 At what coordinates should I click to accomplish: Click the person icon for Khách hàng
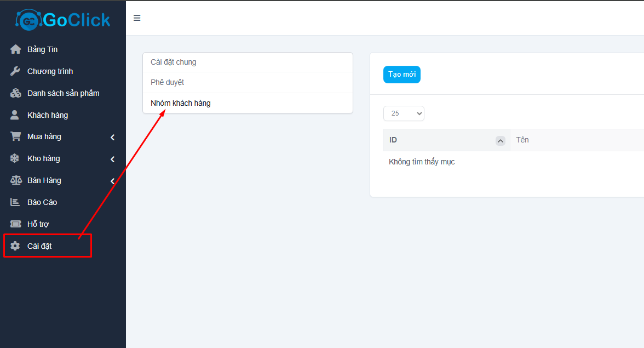click(x=15, y=115)
